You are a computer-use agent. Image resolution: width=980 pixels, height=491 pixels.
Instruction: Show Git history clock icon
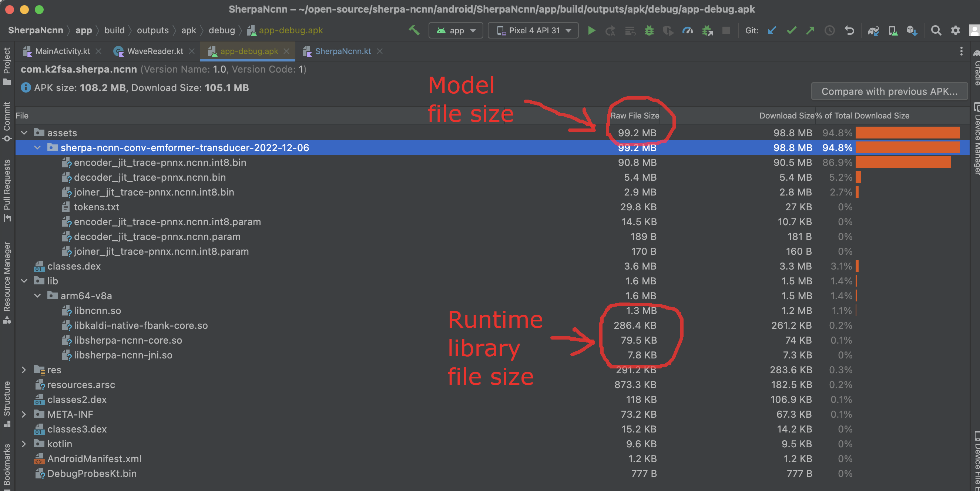830,30
